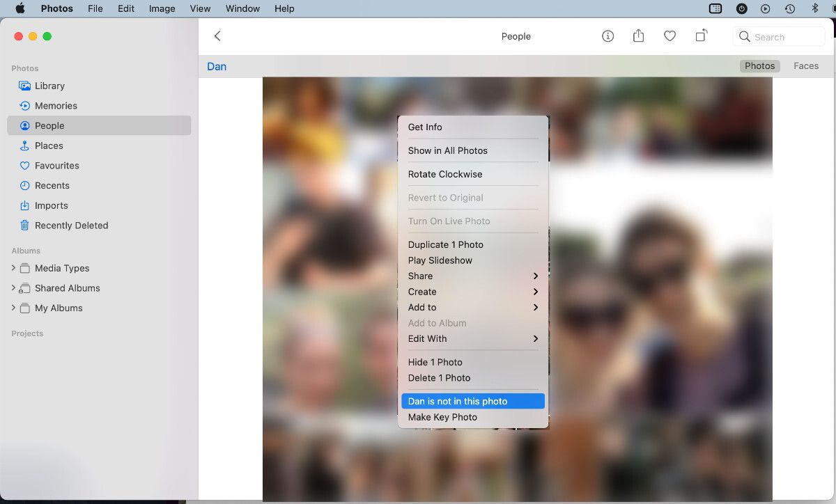
Task: Switch to Faces view
Action: coord(806,66)
